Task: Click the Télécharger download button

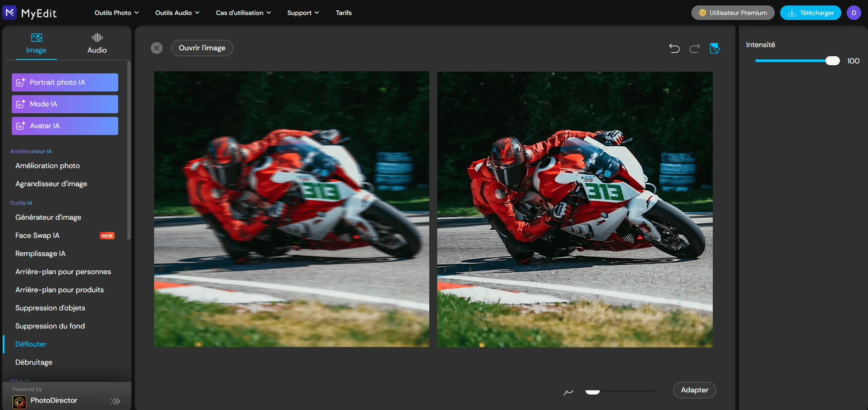Action: click(810, 13)
